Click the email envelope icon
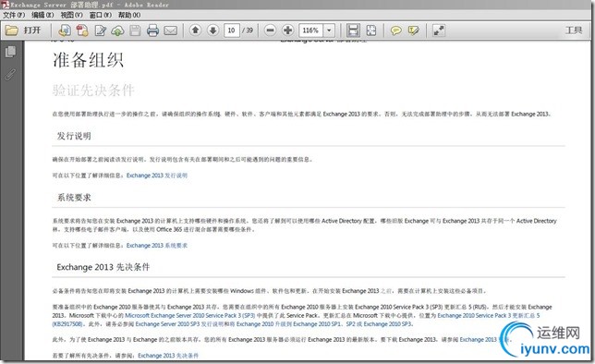The width and height of the screenshot is (595, 364). [x=170, y=30]
